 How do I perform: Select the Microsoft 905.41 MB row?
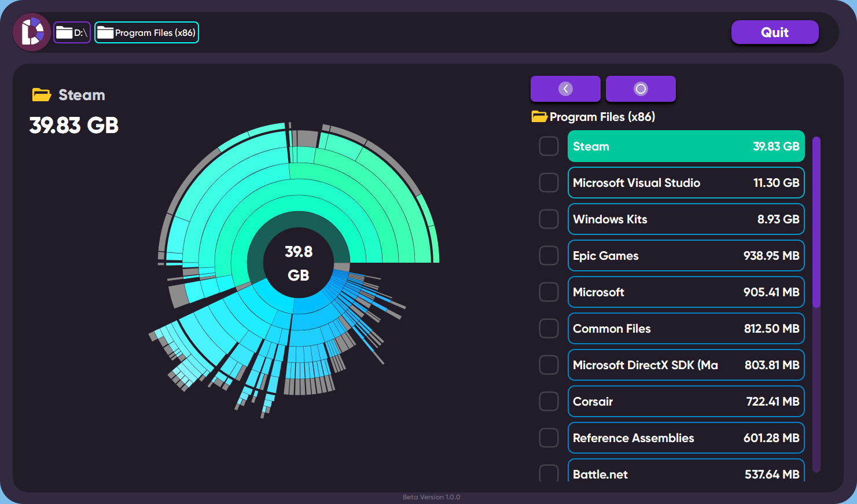686,292
